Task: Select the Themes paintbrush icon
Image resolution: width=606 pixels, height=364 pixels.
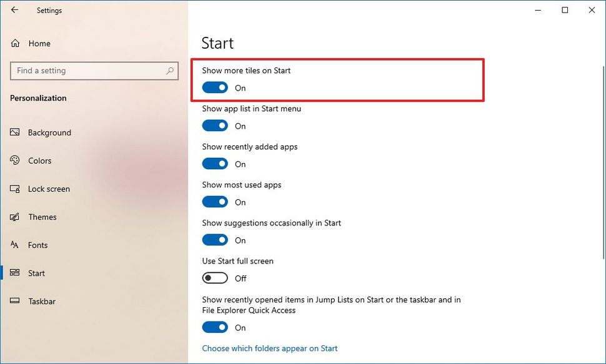Action: pyautogui.click(x=15, y=217)
